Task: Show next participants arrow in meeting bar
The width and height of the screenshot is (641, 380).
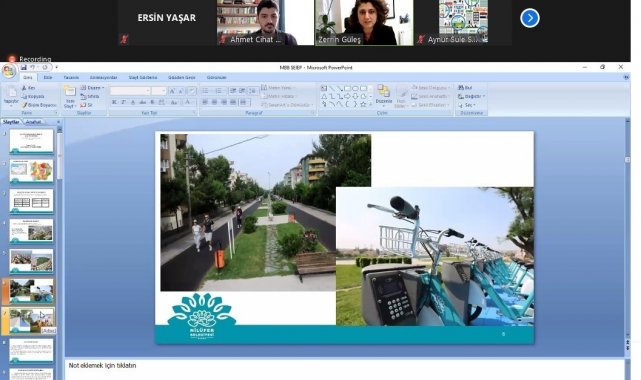Action: [530, 18]
